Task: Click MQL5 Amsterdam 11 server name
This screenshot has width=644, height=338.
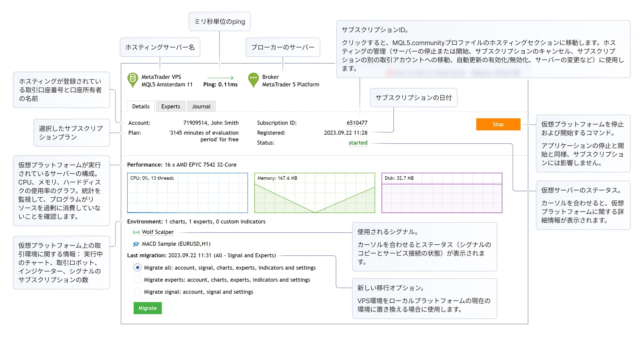Action: (x=167, y=84)
